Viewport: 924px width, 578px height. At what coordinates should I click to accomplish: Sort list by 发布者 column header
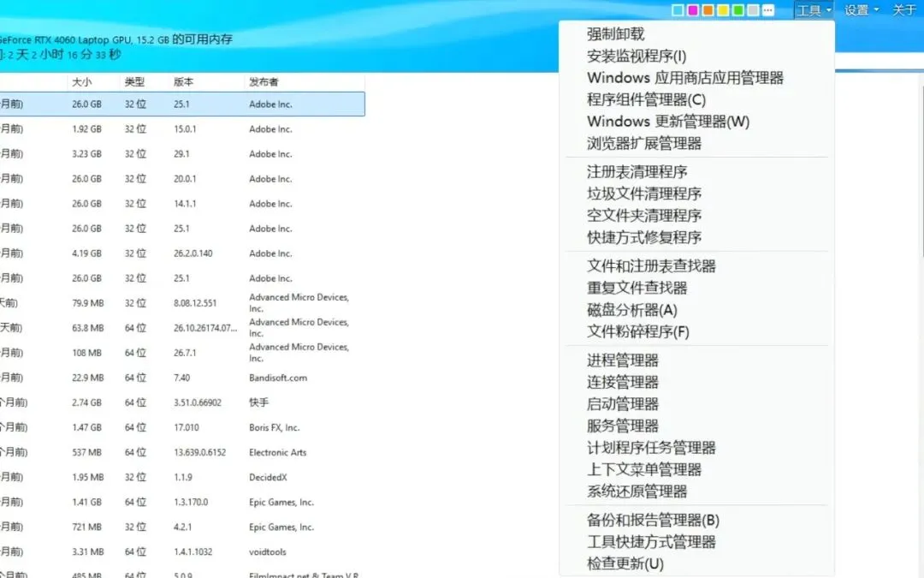click(305, 82)
